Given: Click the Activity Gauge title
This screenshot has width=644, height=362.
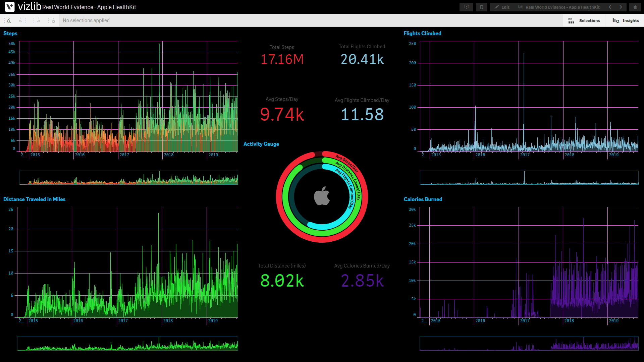Looking at the screenshot, I should [x=261, y=144].
